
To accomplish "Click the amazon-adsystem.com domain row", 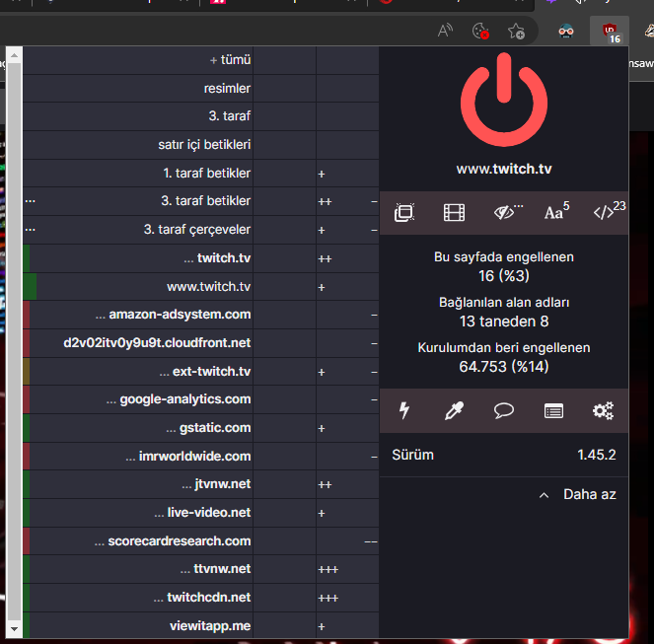I will (x=138, y=315).
